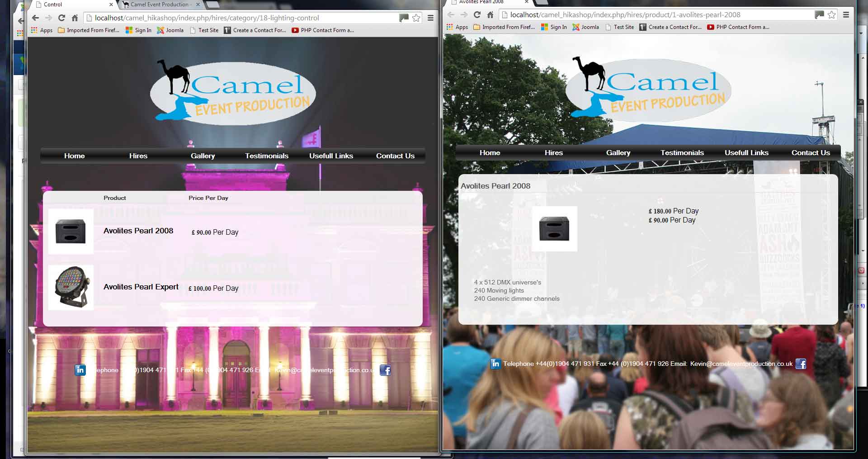Open Testimonials on the lighting-control page
The image size is (868, 459).
267,156
